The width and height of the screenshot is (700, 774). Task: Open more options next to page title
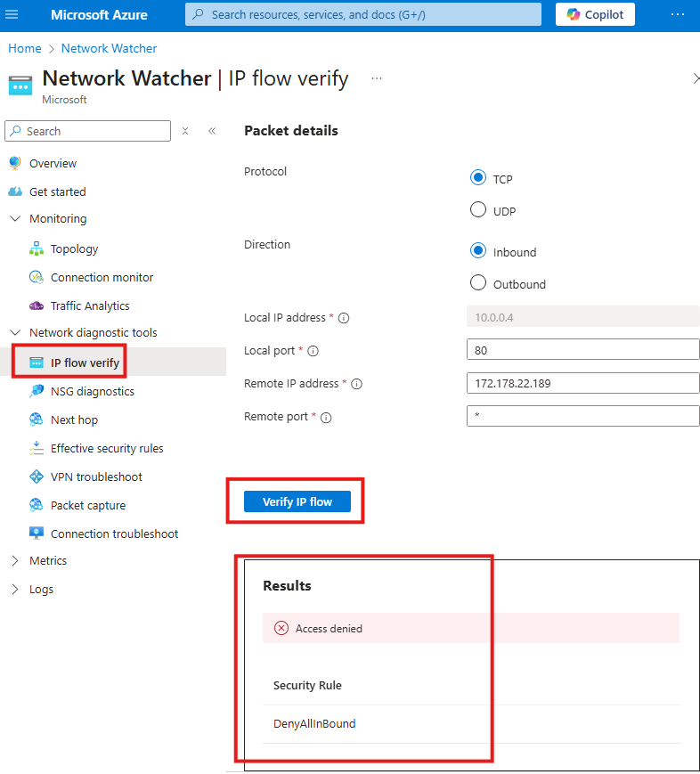pos(377,78)
